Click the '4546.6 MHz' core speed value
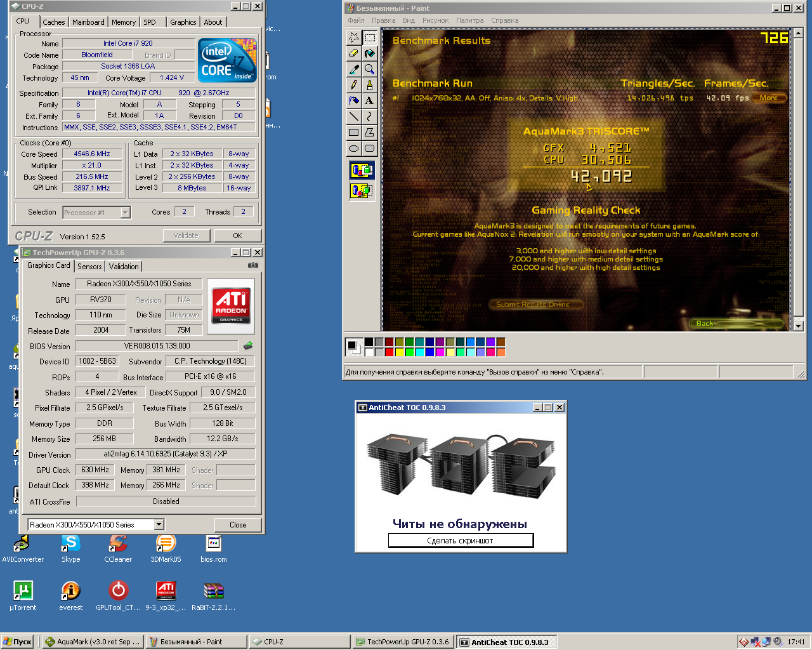This screenshot has width=812, height=650. click(x=92, y=154)
